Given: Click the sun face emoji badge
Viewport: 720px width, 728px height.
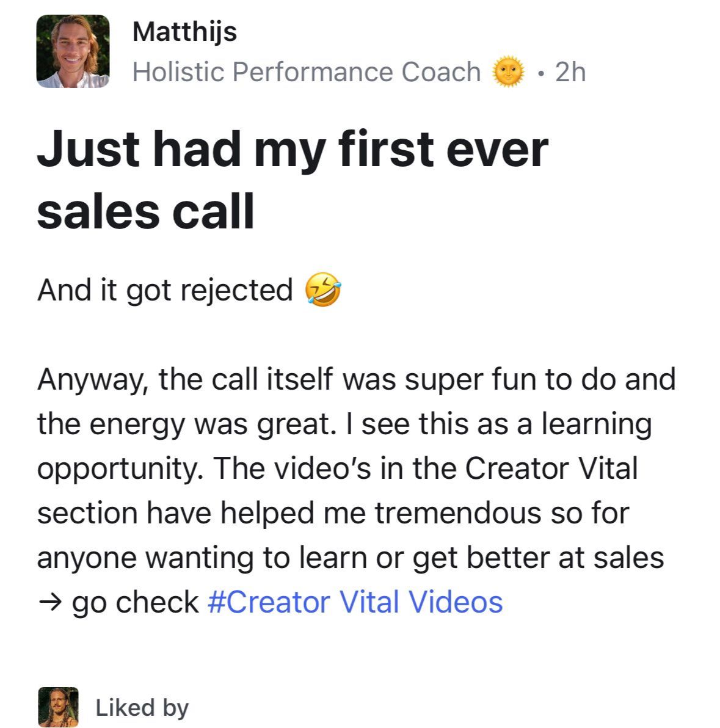Looking at the screenshot, I should [509, 72].
